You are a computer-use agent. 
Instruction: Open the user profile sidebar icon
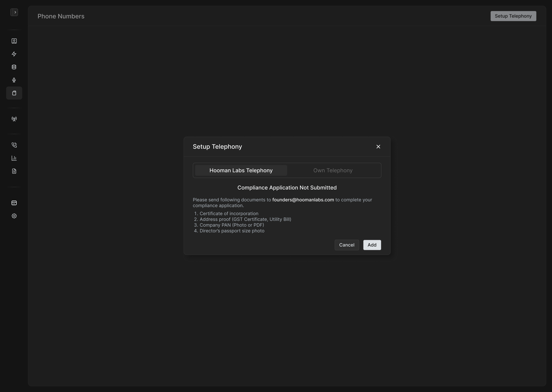point(14,41)
